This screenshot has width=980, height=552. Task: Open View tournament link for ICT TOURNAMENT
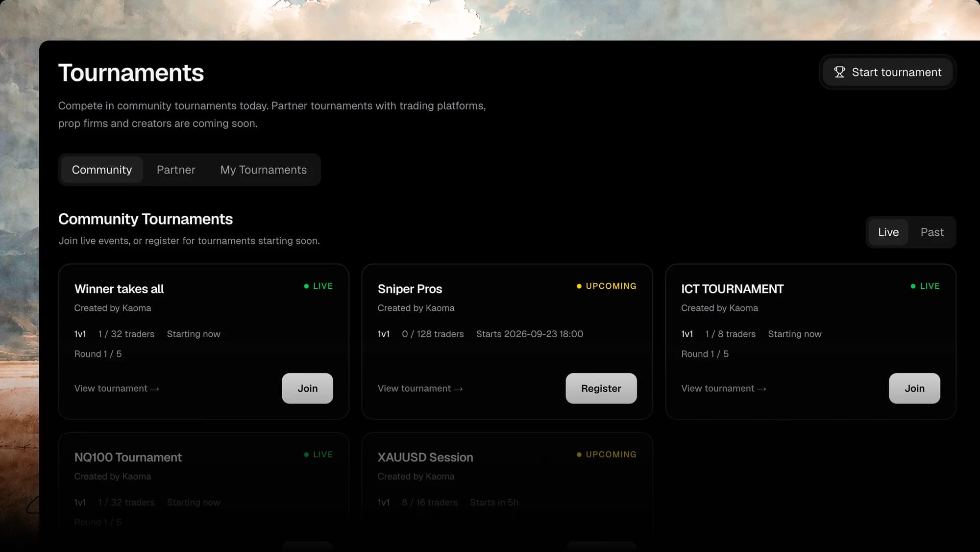pyautogui.click(x=724, y=388)
